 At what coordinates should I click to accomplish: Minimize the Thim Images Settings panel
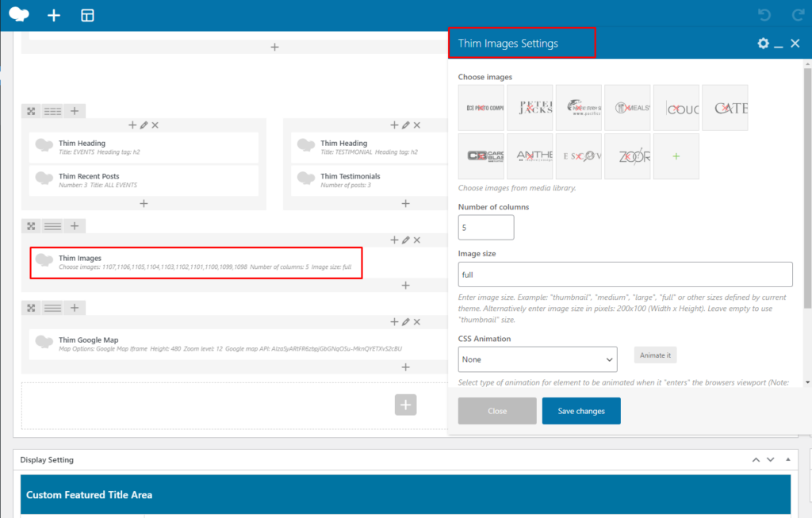tap(779, 47)
